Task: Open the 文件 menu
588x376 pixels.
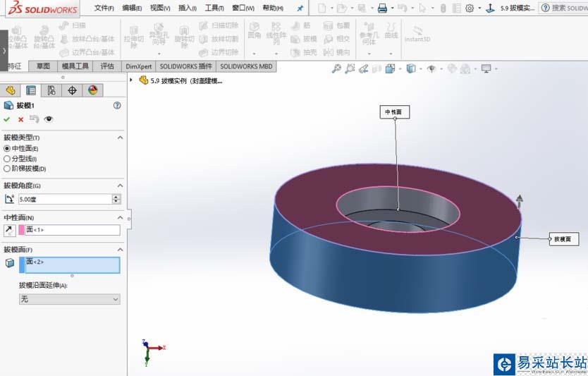Action: 104,8
